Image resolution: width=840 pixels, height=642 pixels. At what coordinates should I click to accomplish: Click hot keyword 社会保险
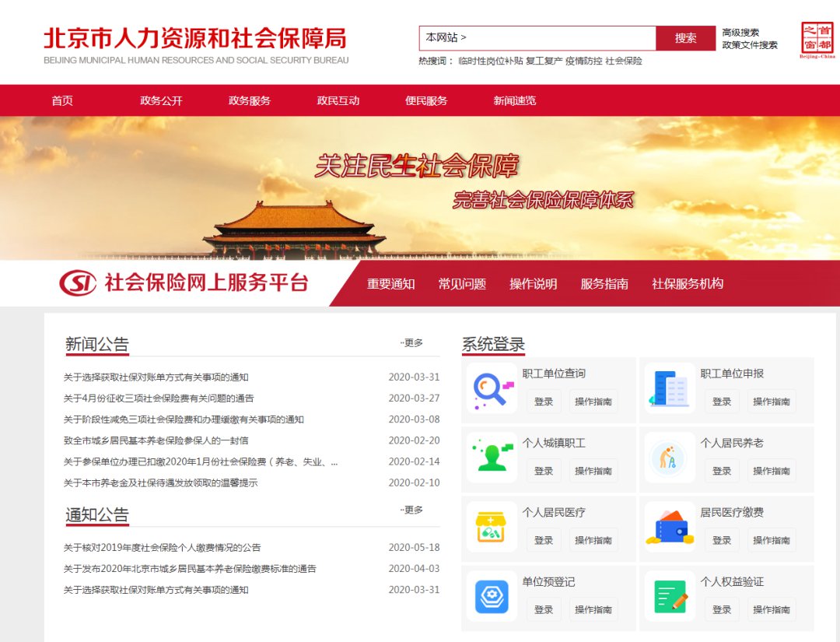pyautogui.click(x=624, y=61)
